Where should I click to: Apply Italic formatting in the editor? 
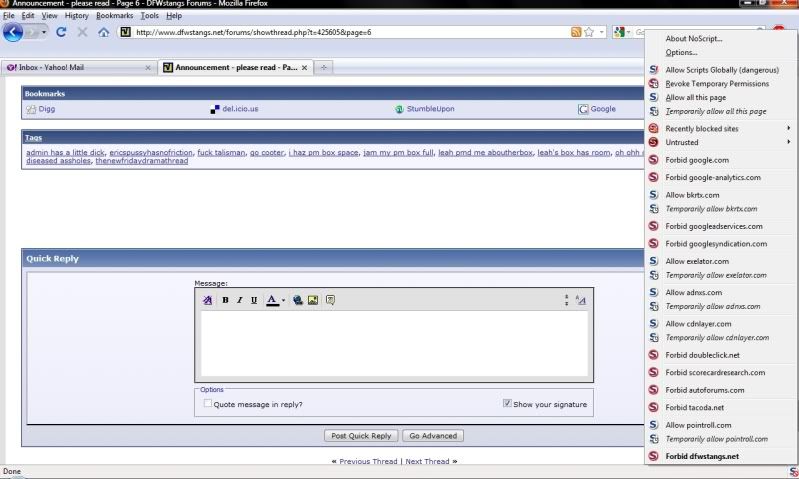[240, 300]
